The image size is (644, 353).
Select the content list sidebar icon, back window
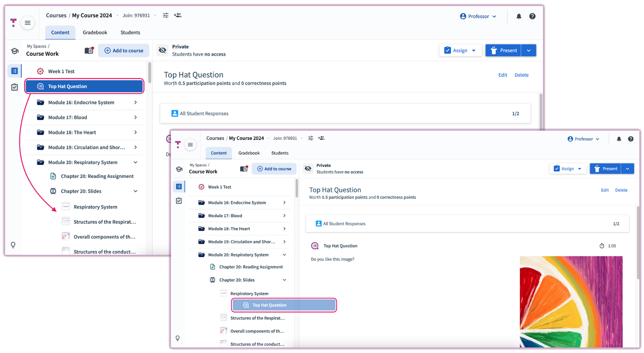pos(14,71)
